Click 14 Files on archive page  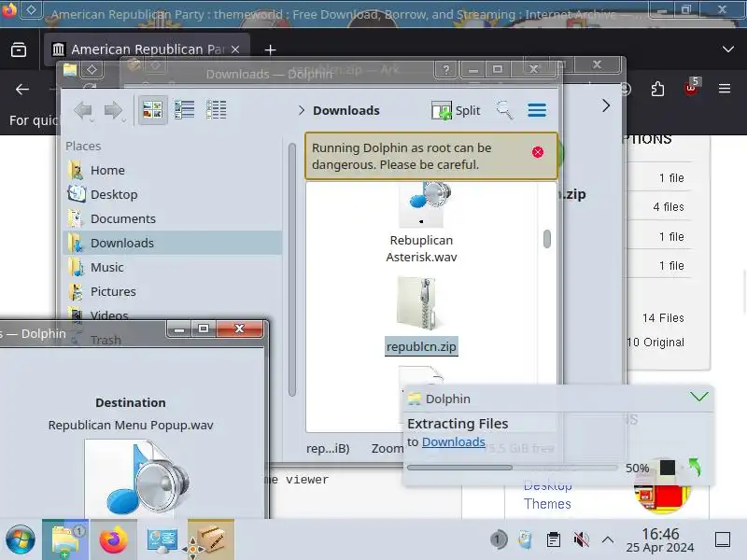pos(663,318)
